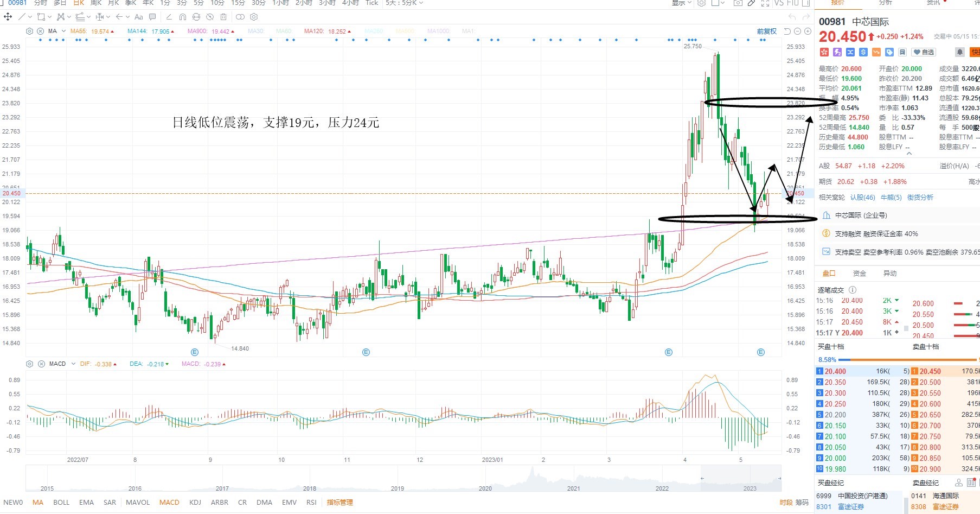Screen dimensions: 980x514
Task: Open the 牛熊(5) link
Action: (x=891, y=197)
